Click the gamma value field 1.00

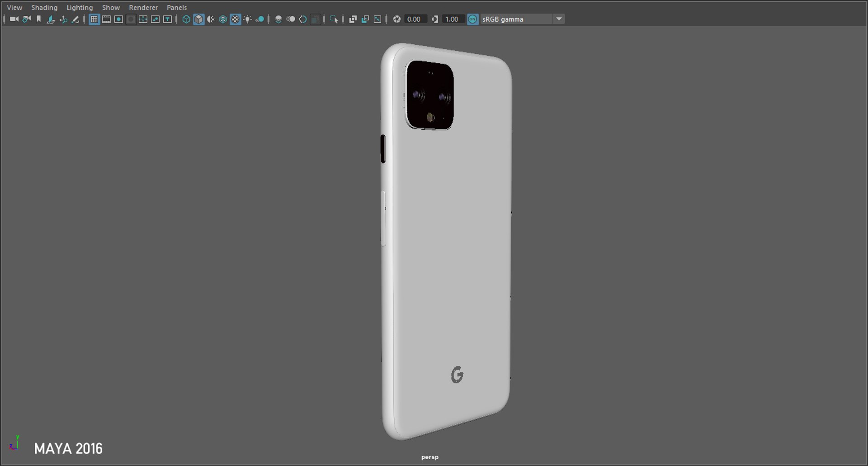click(453, 19)
